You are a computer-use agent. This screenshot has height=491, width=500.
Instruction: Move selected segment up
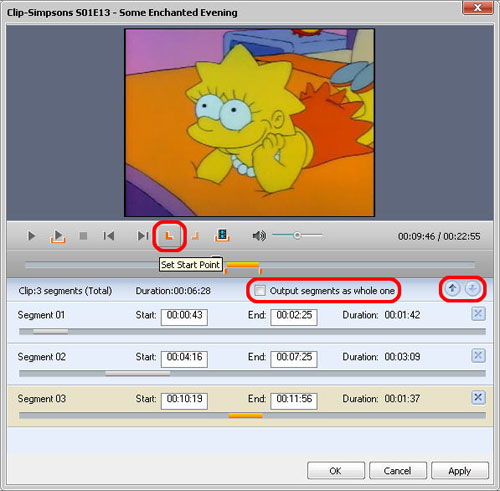[452, 288]
